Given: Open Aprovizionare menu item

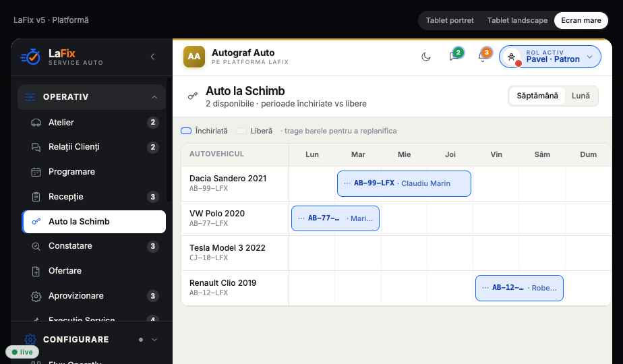Looking at the screenshot, I should [x=94, y=296].
